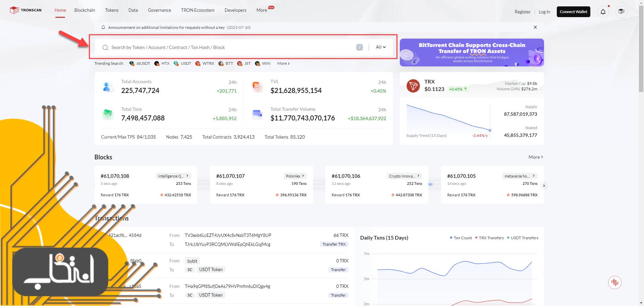Open address THa9qGPf8SufjDeAs79HVPmfm6uDiQgx4g

tap(227, 286)
